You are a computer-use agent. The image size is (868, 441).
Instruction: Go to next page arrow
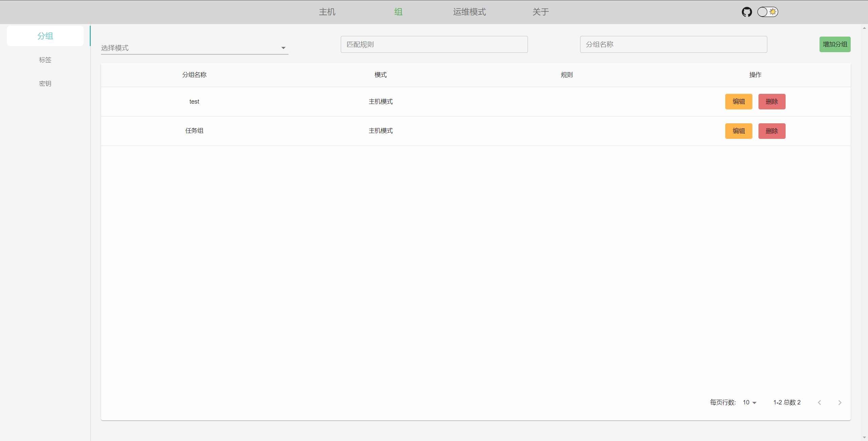(x=840, y=402)
